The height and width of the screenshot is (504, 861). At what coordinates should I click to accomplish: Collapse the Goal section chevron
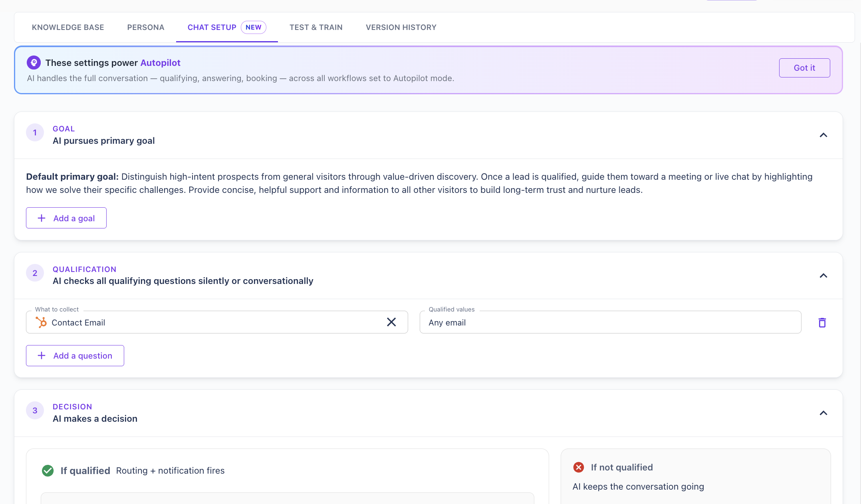point(823,135)
